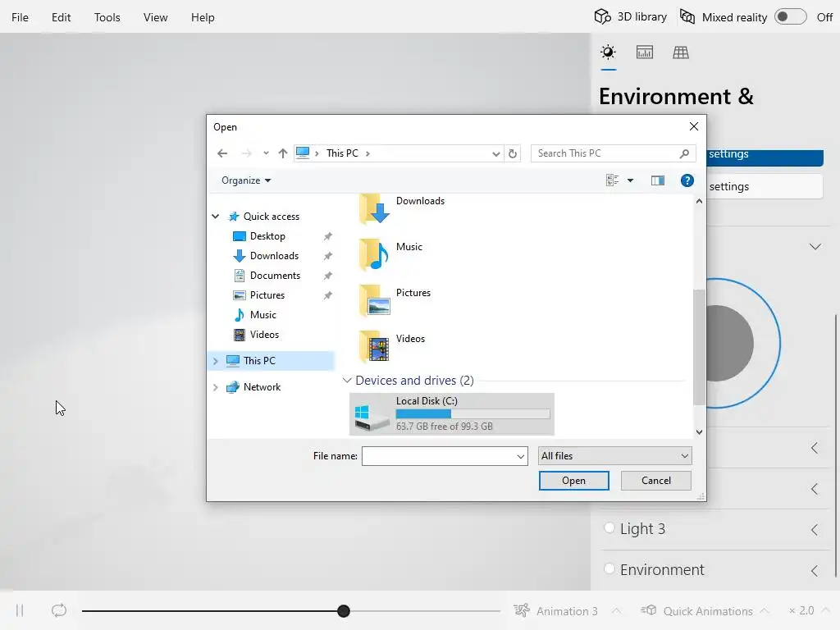Switch to the Grid & views tab
Screen dimensions: 840x630
681,52
